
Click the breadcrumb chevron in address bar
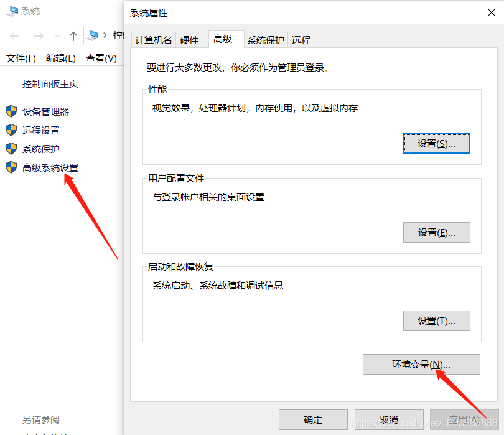(105, 35)
